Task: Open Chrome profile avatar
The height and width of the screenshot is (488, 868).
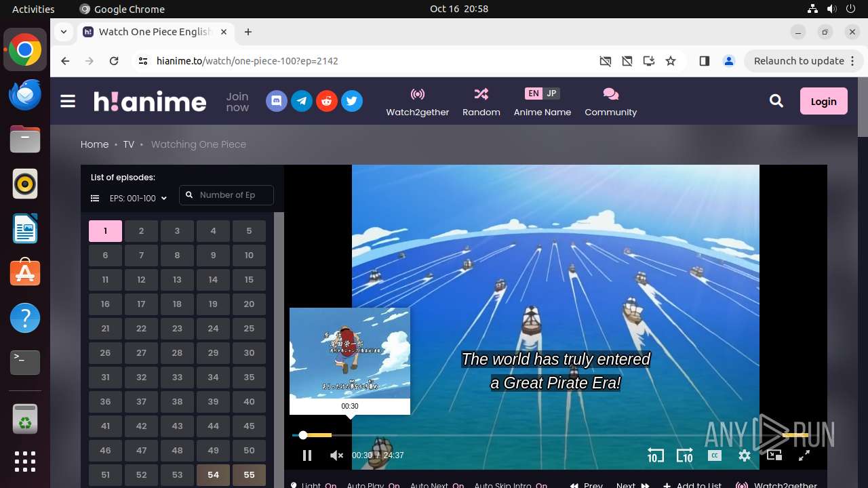Action: tap(729, 61)
